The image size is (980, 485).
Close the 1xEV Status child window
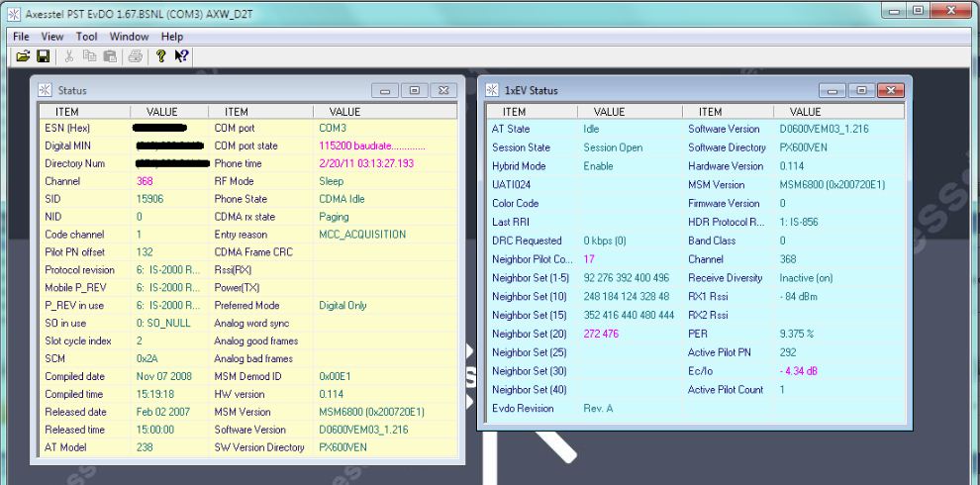(890, 91)
